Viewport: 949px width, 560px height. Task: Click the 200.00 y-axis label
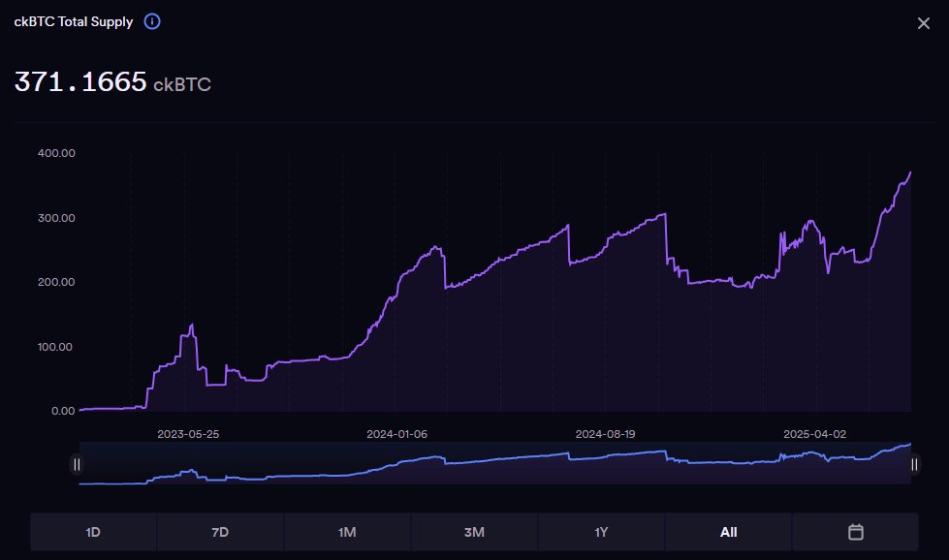[x=56, y=282]
